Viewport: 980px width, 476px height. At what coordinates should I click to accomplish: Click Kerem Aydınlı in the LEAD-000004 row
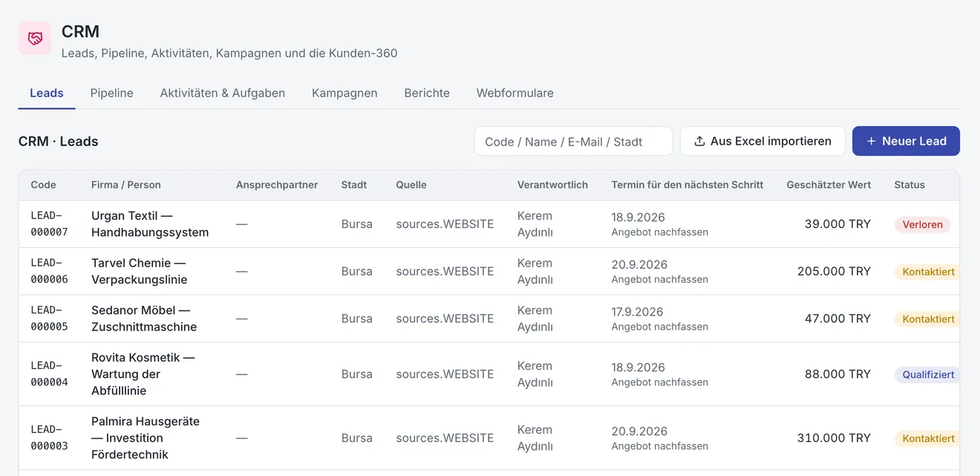[x=535, y=374]
